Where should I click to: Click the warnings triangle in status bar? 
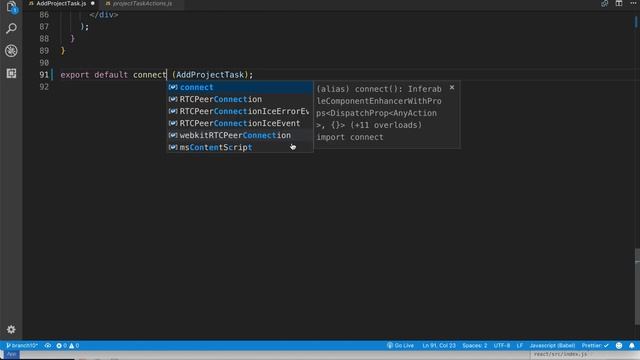74,345
